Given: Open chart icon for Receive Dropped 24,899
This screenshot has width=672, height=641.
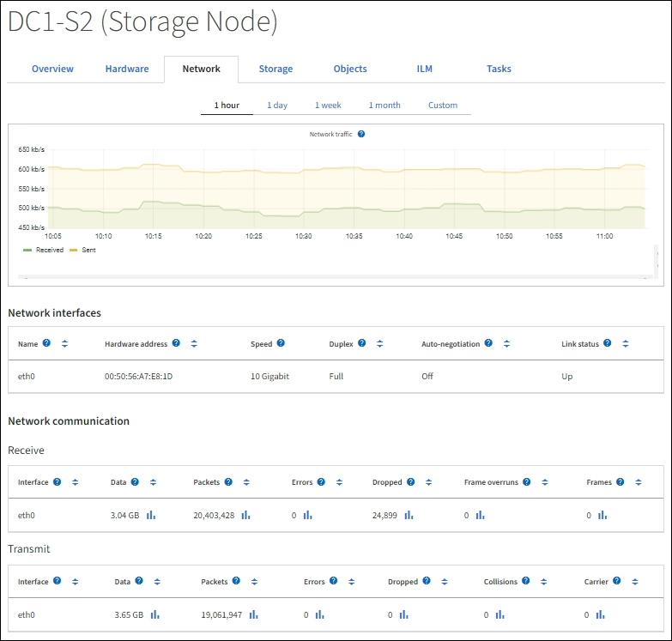Looking at the screenshot, I should click(x=409, y=515).
